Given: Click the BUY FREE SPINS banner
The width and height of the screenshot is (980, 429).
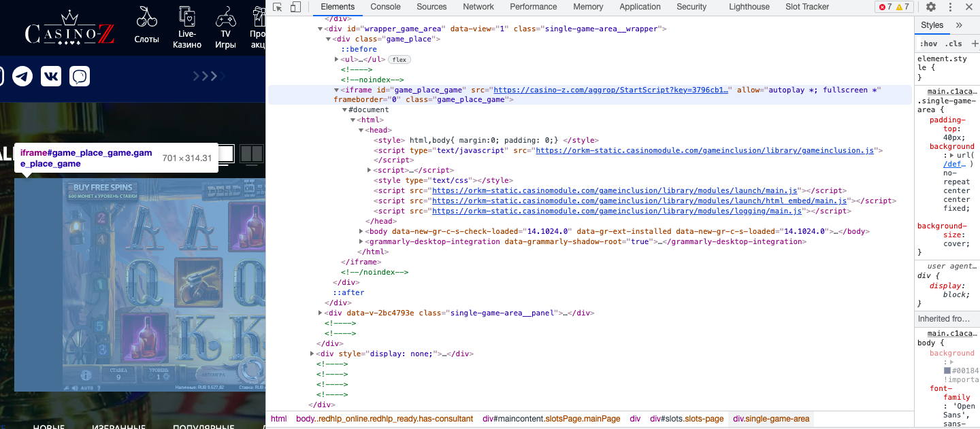Looking at the screenshot, I should [x=103, y=191].
